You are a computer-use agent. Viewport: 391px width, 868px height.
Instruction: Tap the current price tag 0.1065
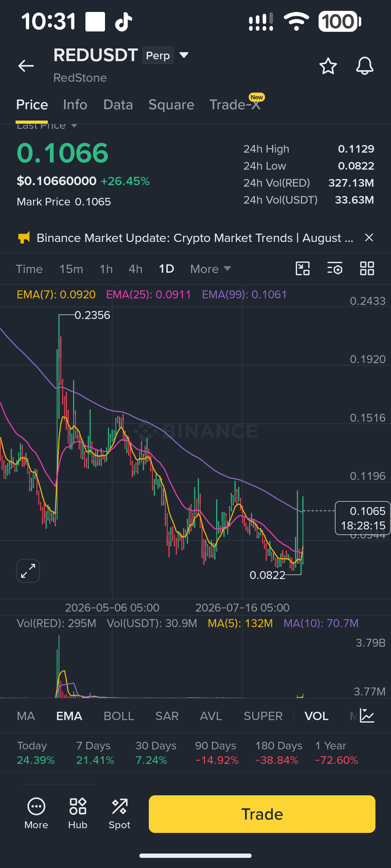point(363,518)
